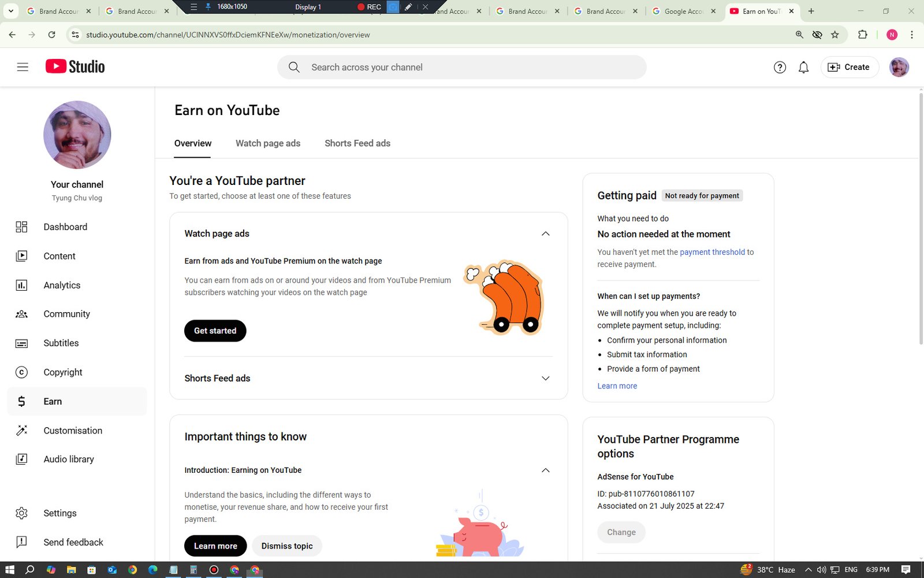This screenshot has height=578, width=924.
Task: Open Customisation in the sidebar
Action: (77, 431)
